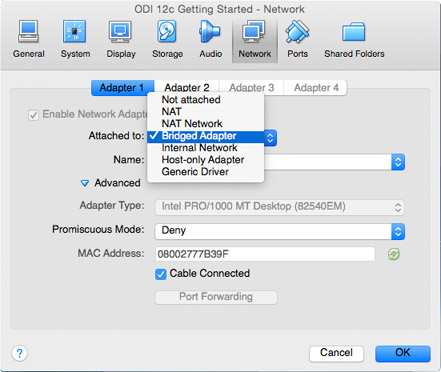Confirm settings with the OK button
This screenshot has height=372, width=441.
(403, 353)
